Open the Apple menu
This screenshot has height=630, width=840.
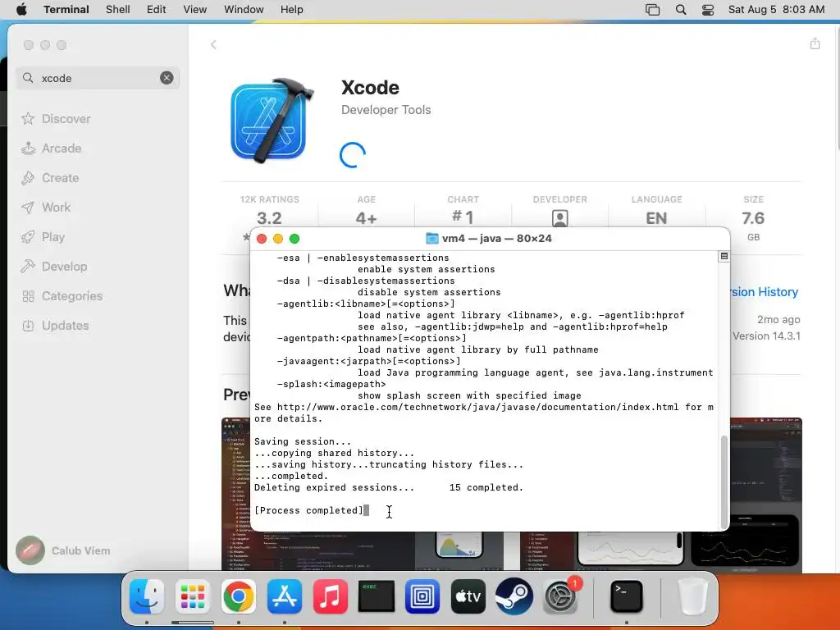point(21,10)
